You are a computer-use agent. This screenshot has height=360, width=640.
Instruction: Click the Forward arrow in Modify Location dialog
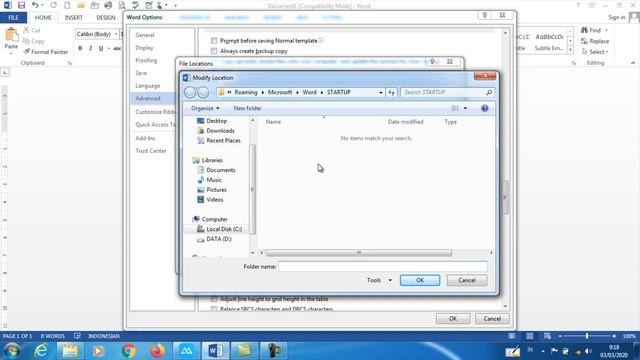tap(203, 92)
